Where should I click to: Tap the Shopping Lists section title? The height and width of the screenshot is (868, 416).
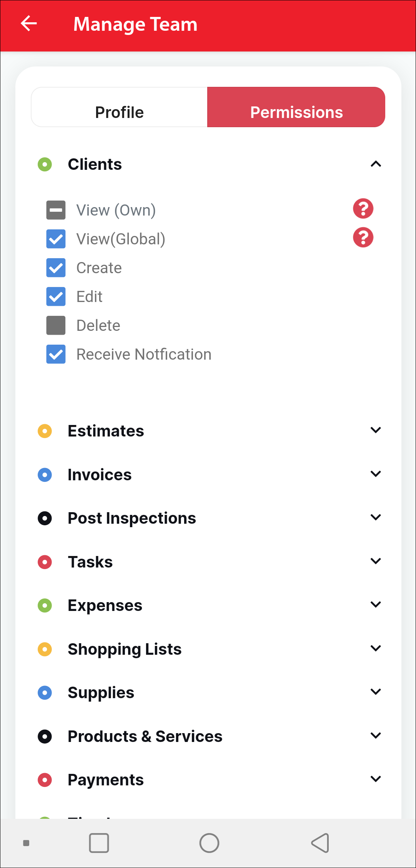pyautogui.click(x=125, y=649)
